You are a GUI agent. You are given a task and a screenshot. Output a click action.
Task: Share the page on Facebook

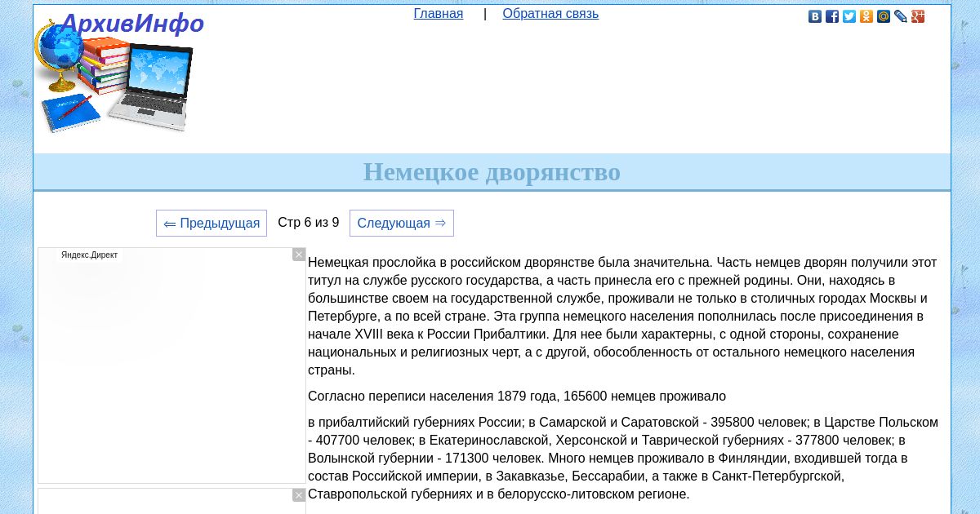click(832, 16)
